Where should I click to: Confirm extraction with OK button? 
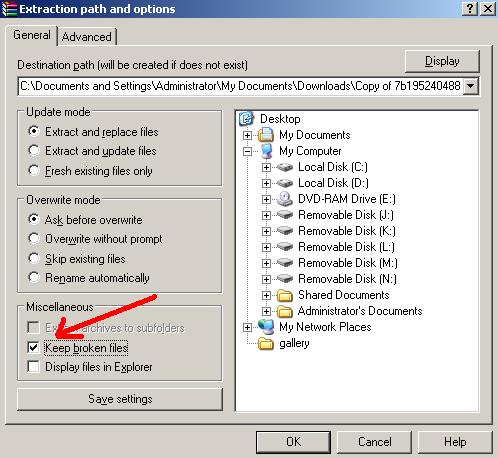tap(293, 442)
